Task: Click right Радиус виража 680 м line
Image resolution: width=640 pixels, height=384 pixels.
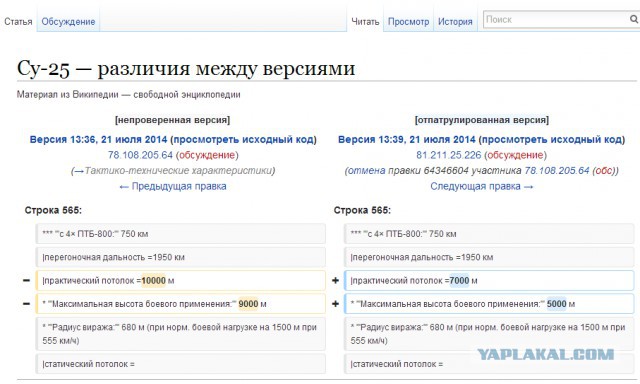Action: click(489, 334)
